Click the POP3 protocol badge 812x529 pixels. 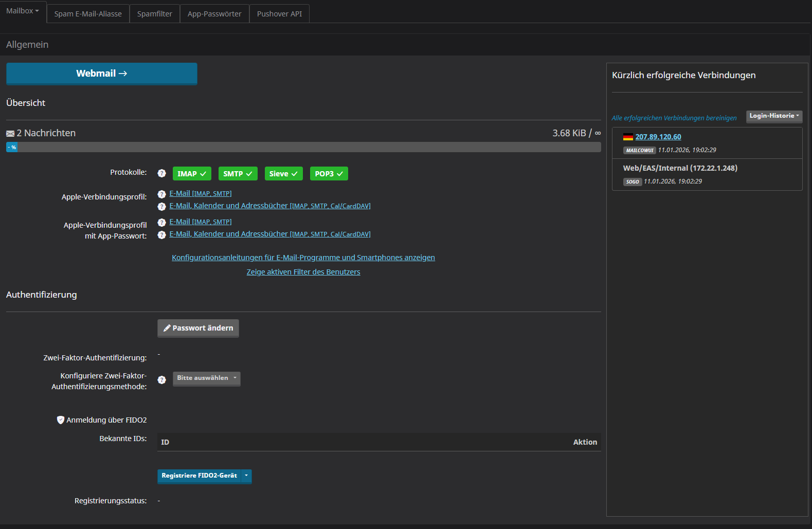click(x=329, y=174)
